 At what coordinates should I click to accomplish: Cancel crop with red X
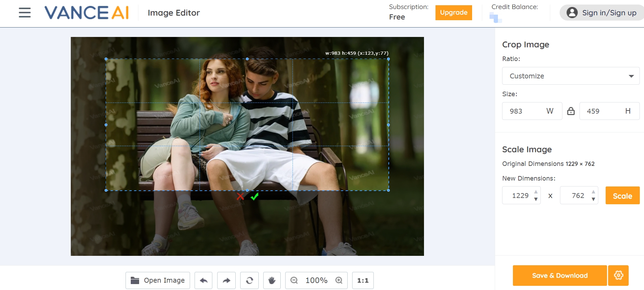pyautogui.click(x=240, y=197)
